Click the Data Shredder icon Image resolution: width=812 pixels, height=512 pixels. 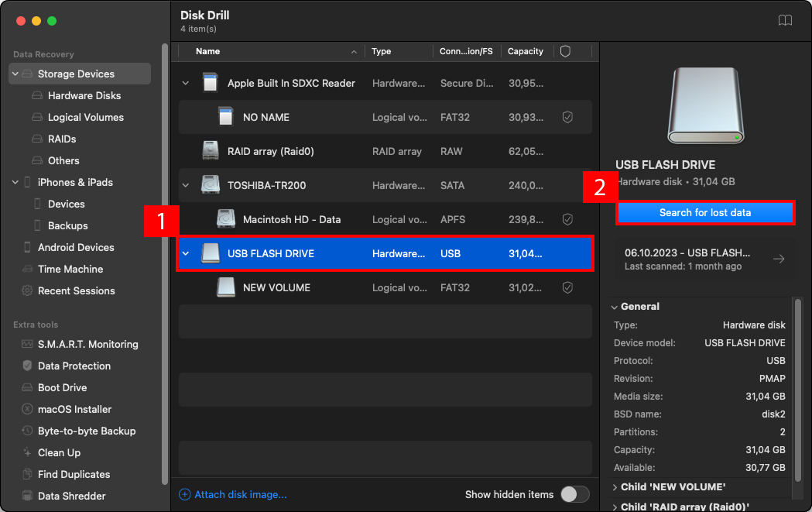click(27, 496)
